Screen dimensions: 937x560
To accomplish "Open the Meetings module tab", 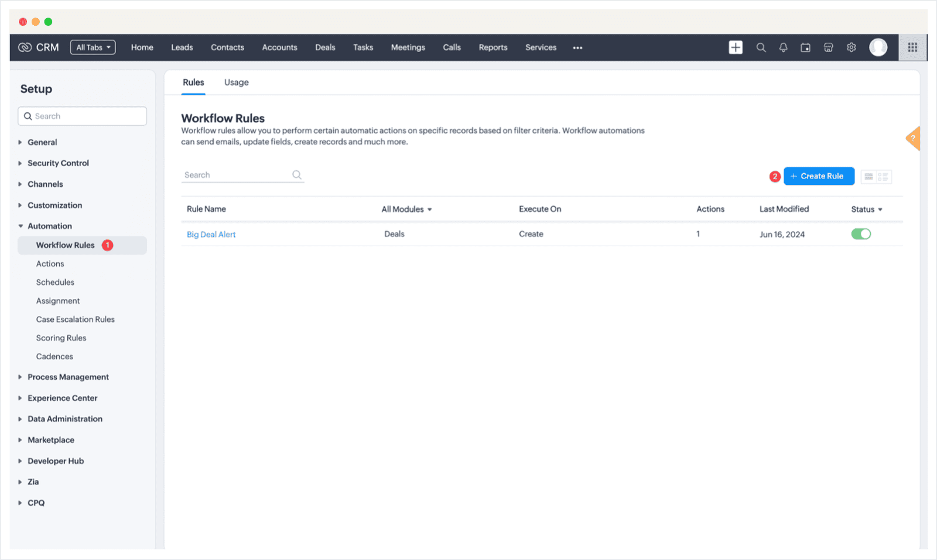I will (408, 47).
